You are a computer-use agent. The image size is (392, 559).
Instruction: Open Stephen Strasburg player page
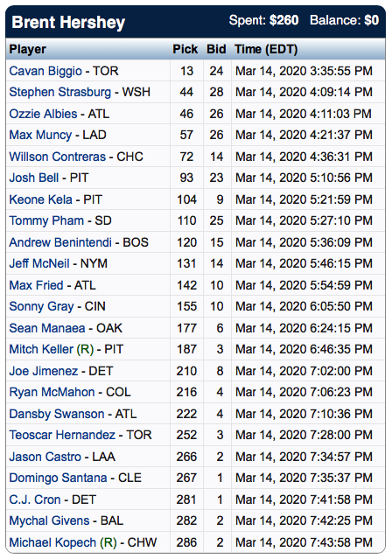pos(59,92)
